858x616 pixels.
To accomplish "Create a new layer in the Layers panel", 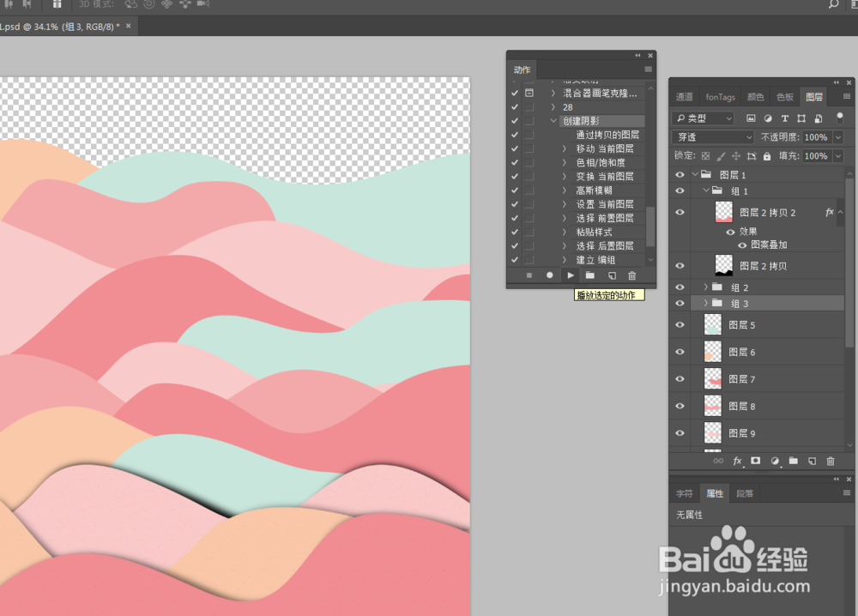I will pos(811,462).
